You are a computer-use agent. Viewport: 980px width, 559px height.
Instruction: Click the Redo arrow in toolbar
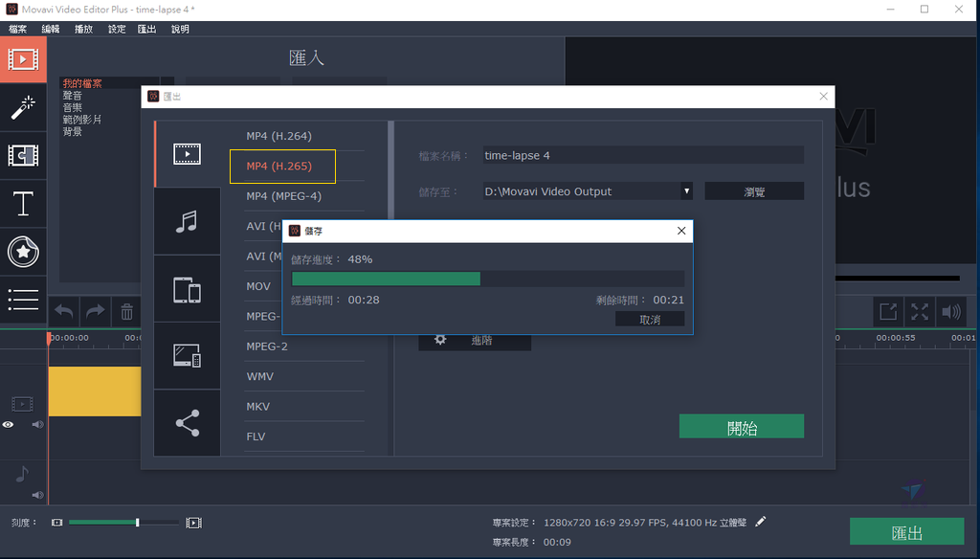pyautogui.click(x=95, y=311)
